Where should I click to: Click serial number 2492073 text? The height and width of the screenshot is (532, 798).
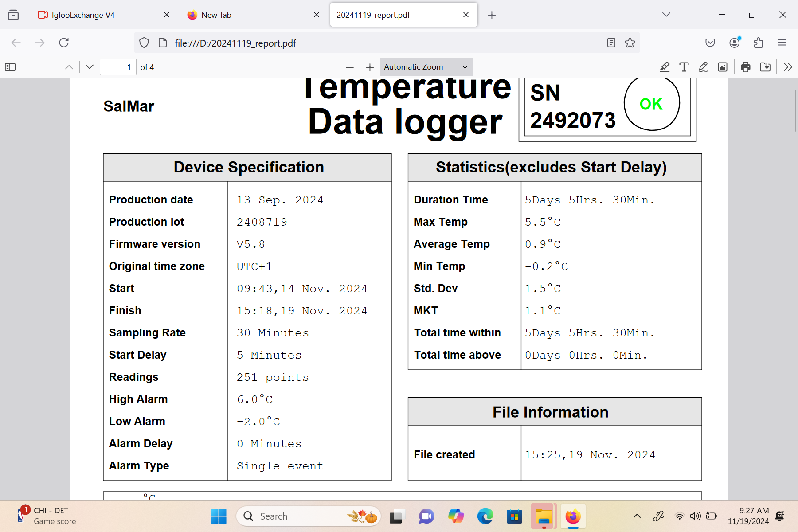[x=573, y=121]
